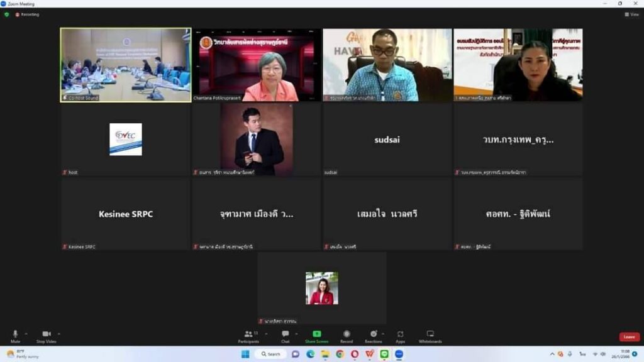Open Google Chrome from the taskbar

pos(340,354)
